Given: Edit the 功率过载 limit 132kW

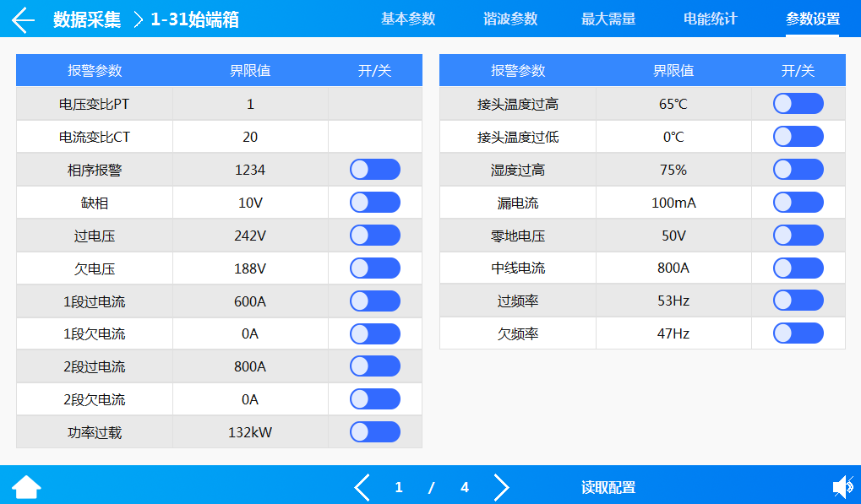Looking at the screenshot, I should click(x=250, y=432).
